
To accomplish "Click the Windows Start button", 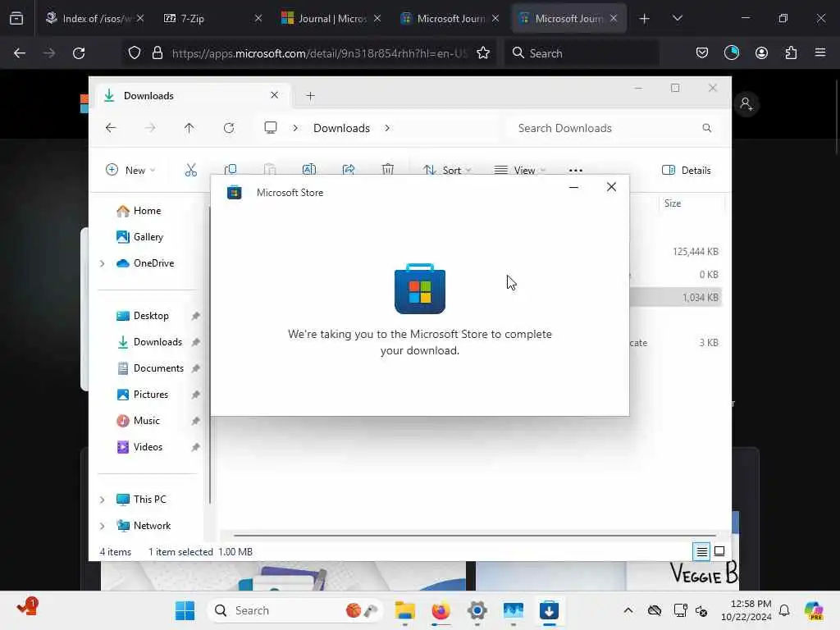I will click(x=185, y=610).
